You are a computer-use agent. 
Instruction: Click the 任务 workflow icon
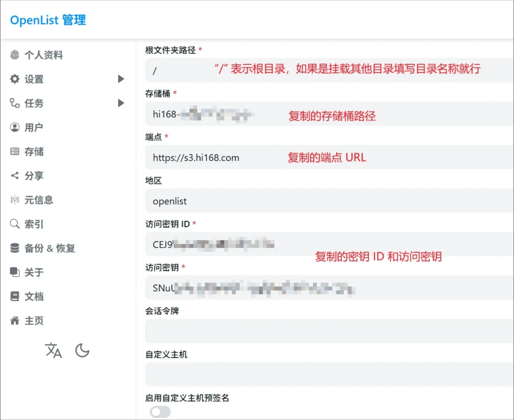tap(15, 103)
